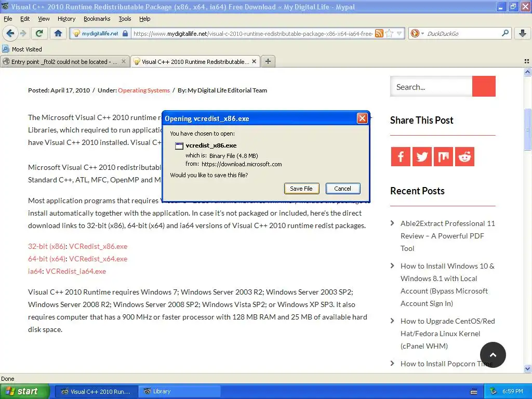
Task: Click the Operating Systems category link
Action: [144, 90]
